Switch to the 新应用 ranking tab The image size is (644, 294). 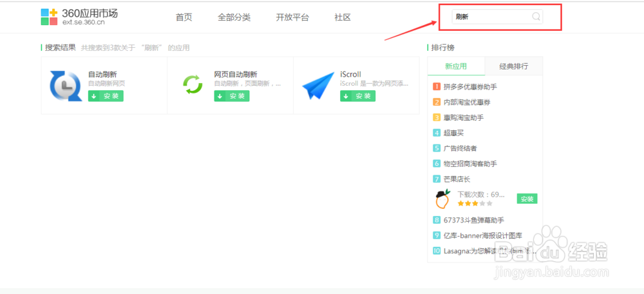[x=456, y=66]
